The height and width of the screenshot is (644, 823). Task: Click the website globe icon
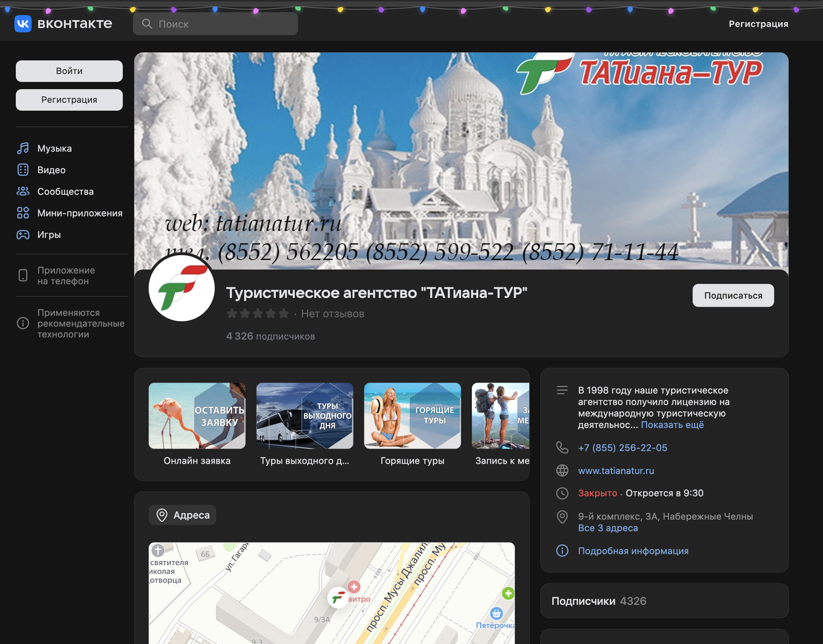pyautogui.click(x=562, y=471)
